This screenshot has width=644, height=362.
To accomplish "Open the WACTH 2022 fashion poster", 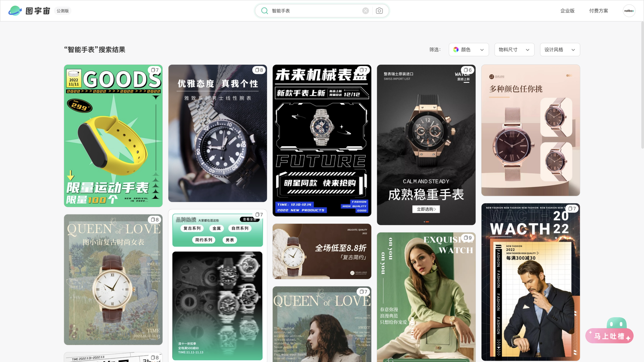I will pyautogui.click(x=531, y=282).
